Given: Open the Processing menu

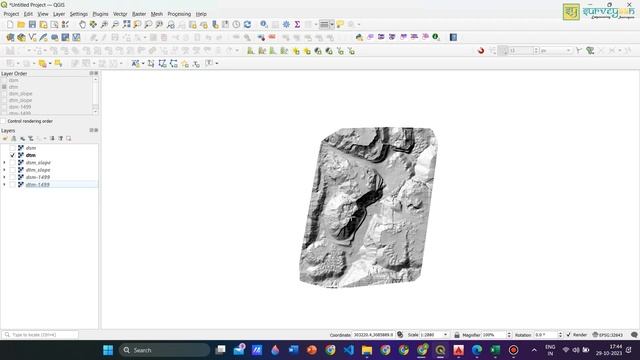Looking at the screenshot, I should pyautogui.click(x=179, y=14).
